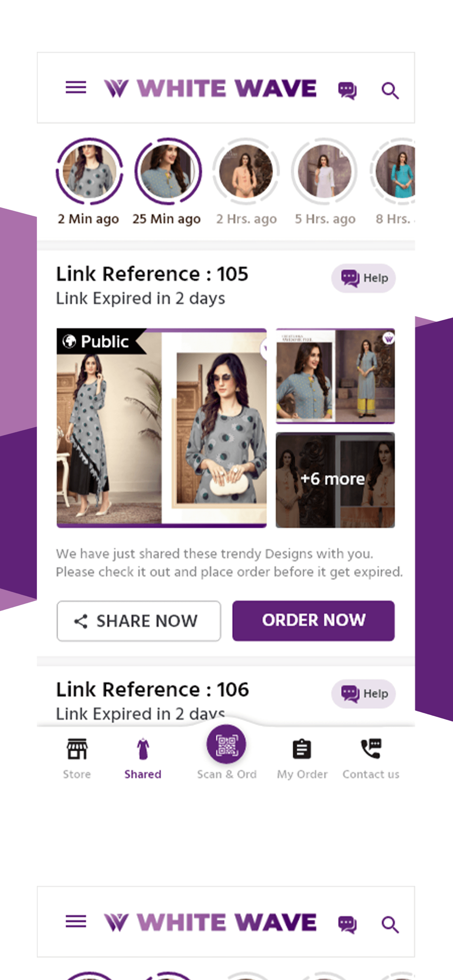453x980 pixels.
Task: Open Contact us phone icon
Action: point(371,749)
